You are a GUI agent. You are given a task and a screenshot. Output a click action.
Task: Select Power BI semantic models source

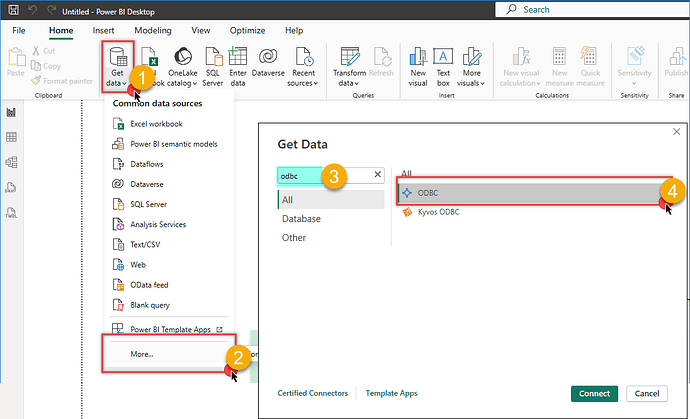pyautogui.click(x=169, y=144)
